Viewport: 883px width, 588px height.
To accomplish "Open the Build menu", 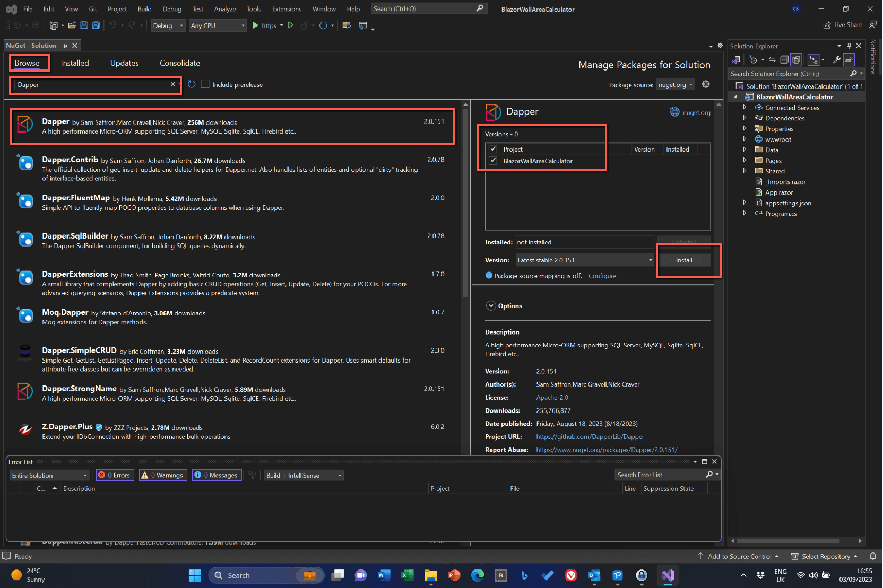I will pos(144,9).
